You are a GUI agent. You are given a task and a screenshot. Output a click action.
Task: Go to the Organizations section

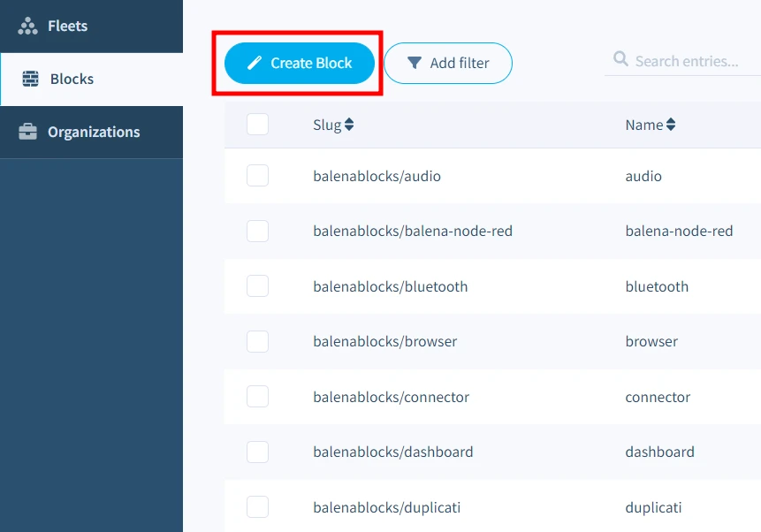pos(93,132)
